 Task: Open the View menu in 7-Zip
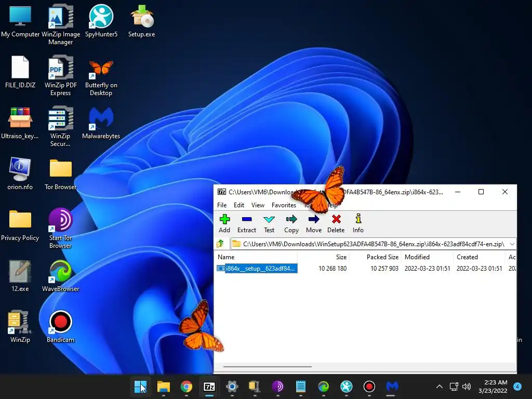click(258, 205)
